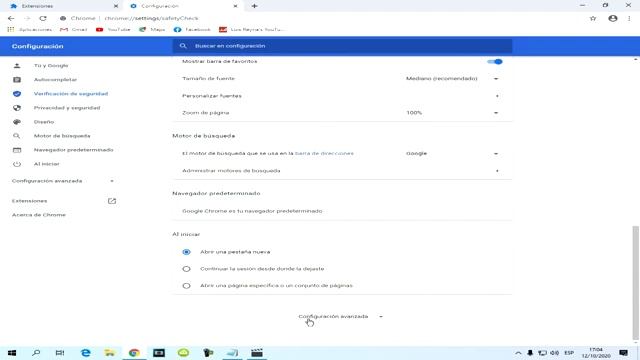Open the Aplicaciones bookmark shortcut

(x=30, y=29)
